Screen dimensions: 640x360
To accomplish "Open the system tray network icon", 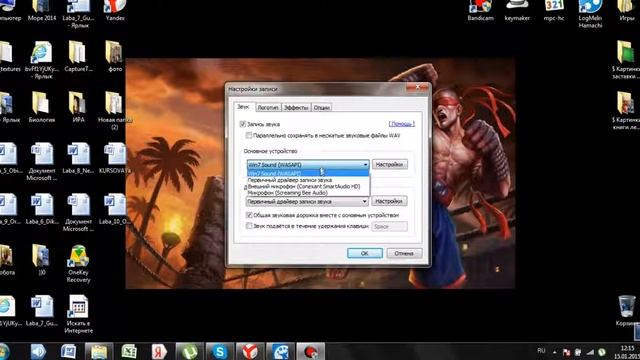I will 590,351.
